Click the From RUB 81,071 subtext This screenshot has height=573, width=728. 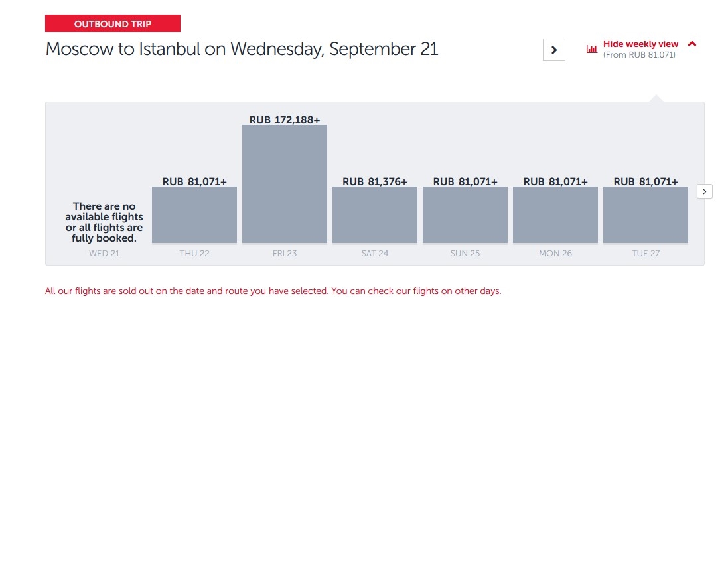[639, 55]
